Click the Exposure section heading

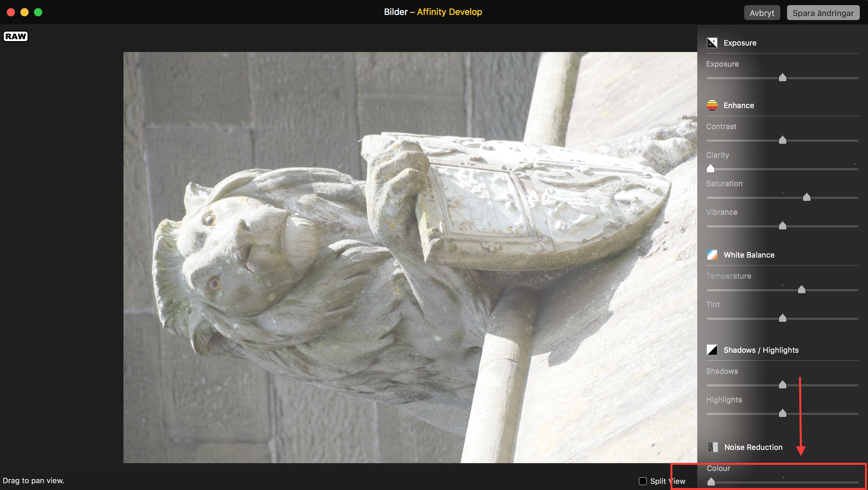740,43
